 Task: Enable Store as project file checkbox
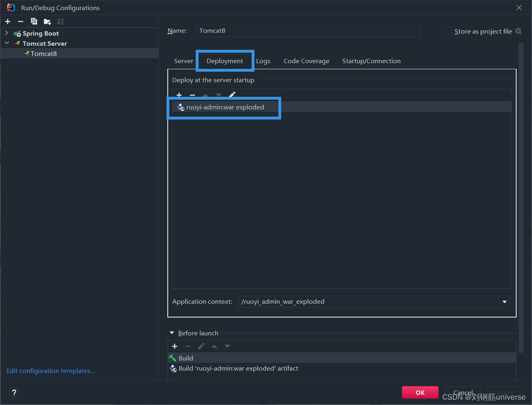[x=448, y=31]
